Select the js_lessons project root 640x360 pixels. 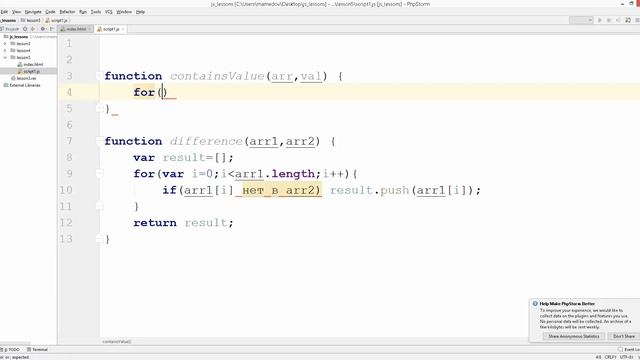[x=19, y=37]
